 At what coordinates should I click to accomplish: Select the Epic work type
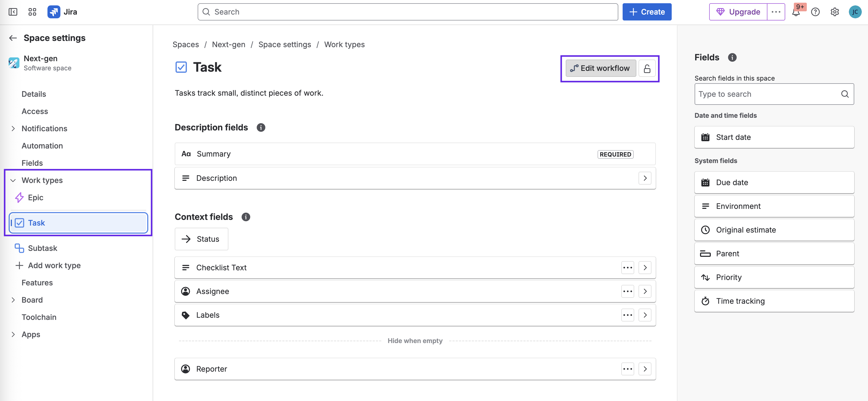[35, 198]
